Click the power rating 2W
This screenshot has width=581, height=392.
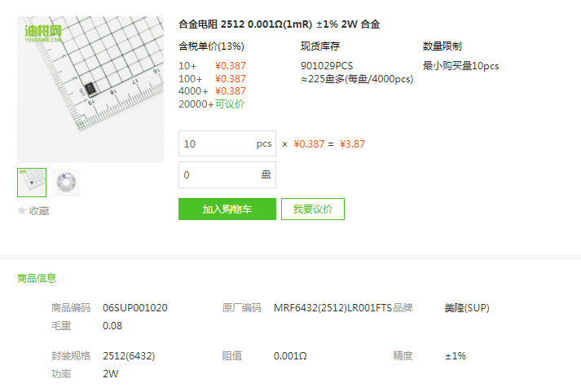click(x=111, y=374)
